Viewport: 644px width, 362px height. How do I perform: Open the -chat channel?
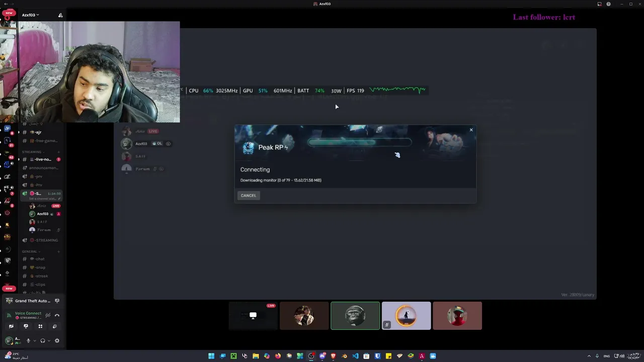pyautogui.click(x=40, y=259)
